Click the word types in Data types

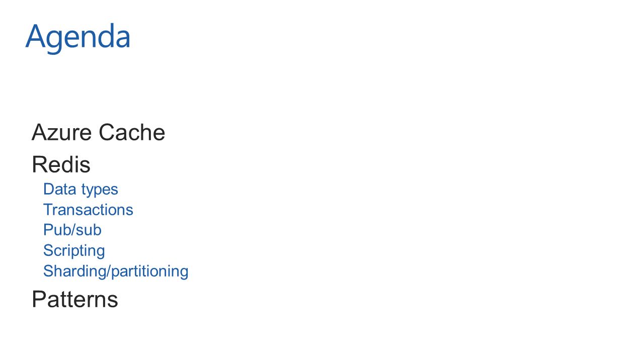[x=100, y=191]
